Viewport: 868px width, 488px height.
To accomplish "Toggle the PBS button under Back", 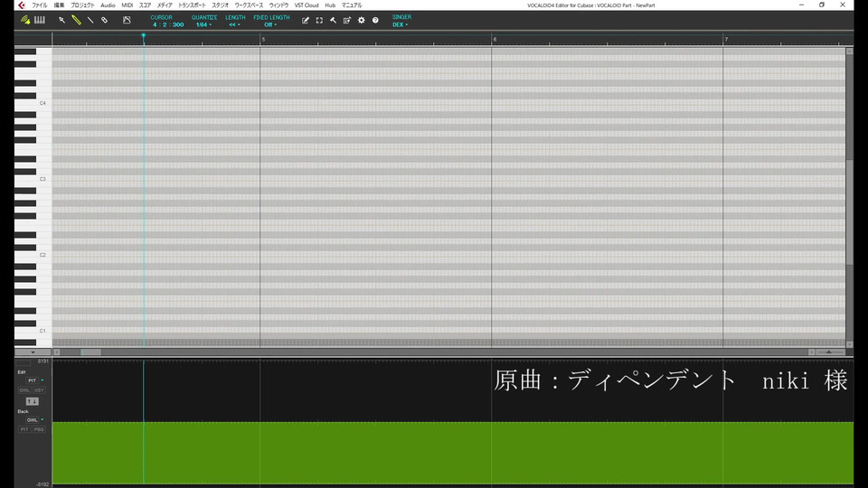I will [39, 429].
